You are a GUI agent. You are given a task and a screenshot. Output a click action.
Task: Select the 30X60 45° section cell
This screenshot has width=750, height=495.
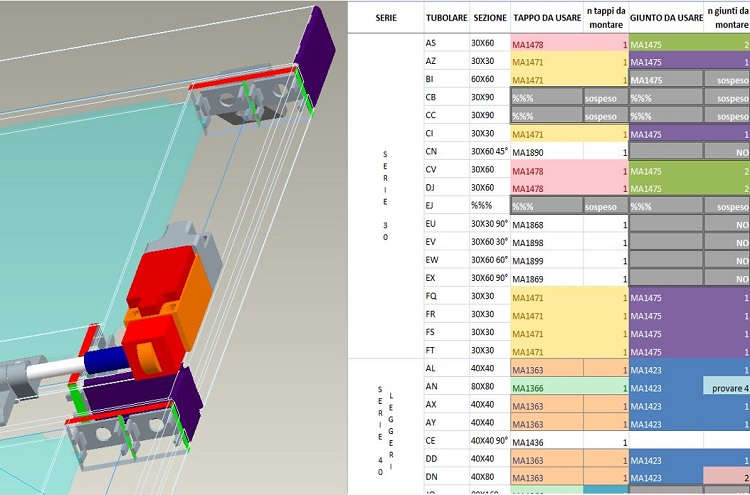point(490,152)
